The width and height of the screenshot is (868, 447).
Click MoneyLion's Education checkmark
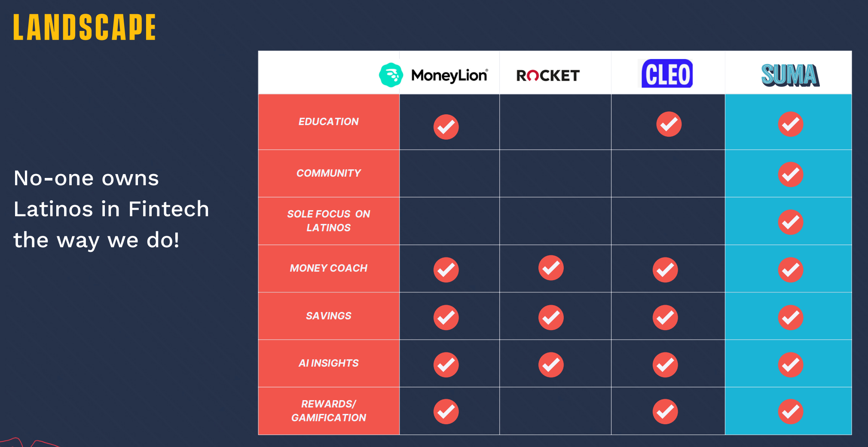pyautogui.click(x=446, y=127)
